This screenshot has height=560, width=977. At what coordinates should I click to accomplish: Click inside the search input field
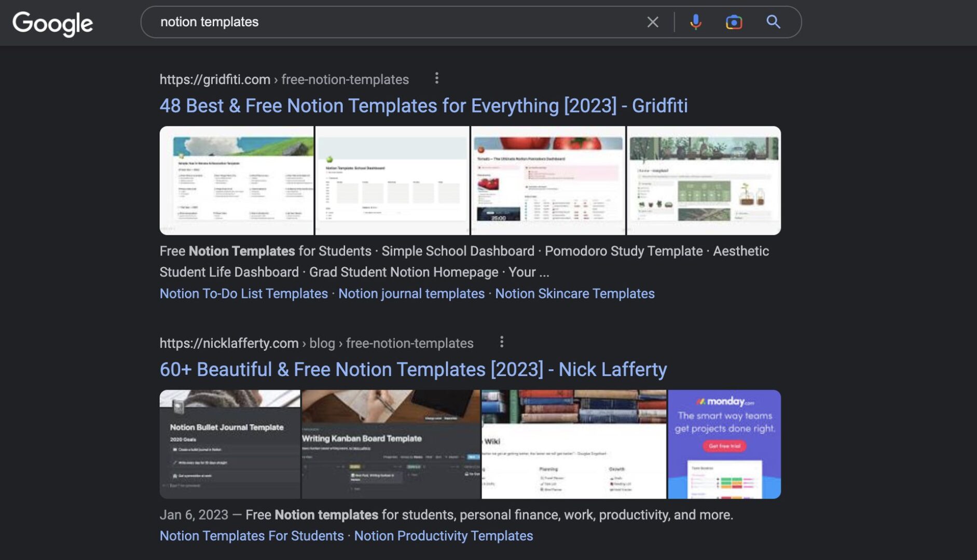(363, 22)
